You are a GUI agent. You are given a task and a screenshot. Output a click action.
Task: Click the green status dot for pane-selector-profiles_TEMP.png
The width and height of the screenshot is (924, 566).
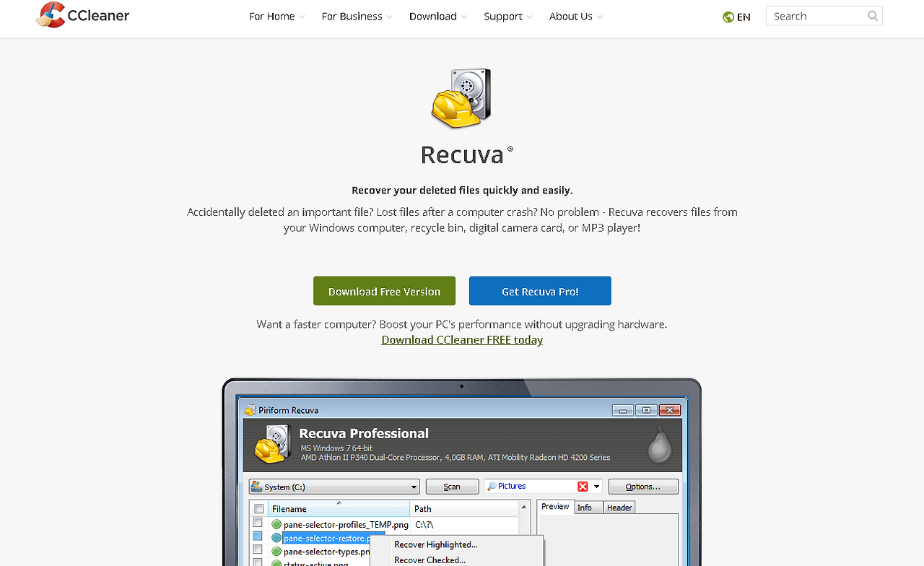coord(276,524)
